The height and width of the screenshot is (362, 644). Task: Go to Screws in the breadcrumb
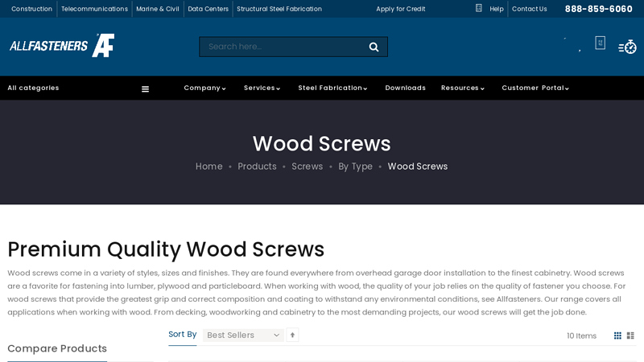tap(308, 167)
